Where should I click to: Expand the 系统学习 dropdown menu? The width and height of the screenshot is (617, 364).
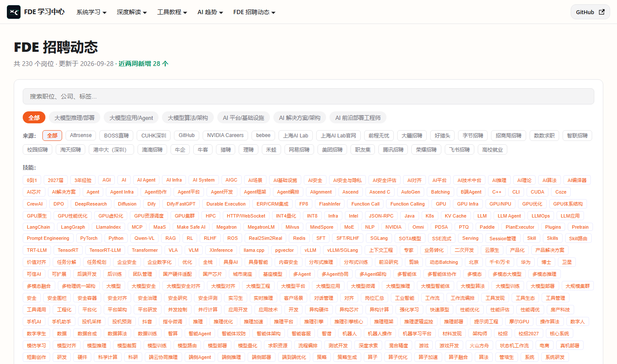(91, 12)
